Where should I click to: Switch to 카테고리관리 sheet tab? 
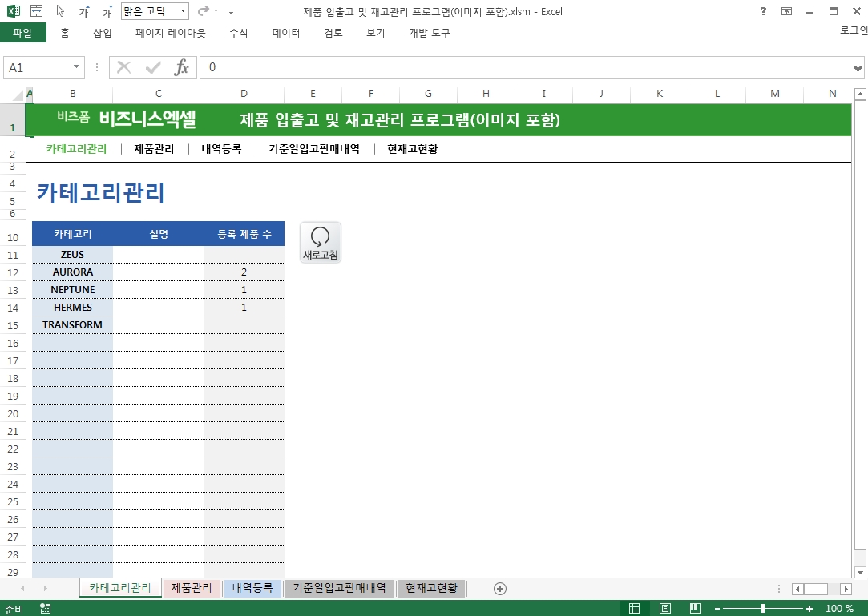click(120, 588)
